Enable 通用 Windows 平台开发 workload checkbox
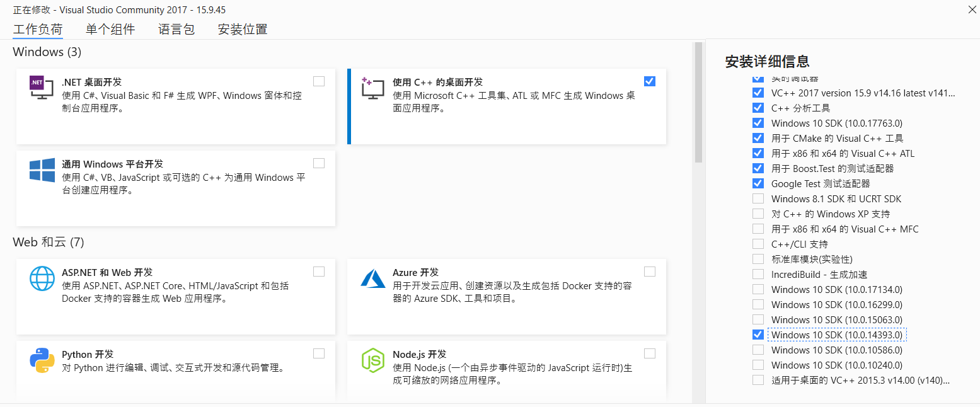980x407 pixels. coord(319,163)
